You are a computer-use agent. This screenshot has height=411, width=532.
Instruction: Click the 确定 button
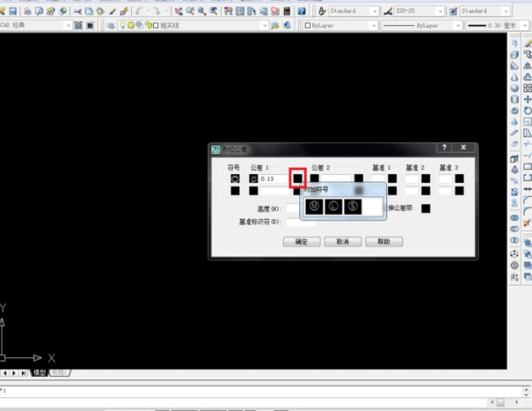pos(301,242)
